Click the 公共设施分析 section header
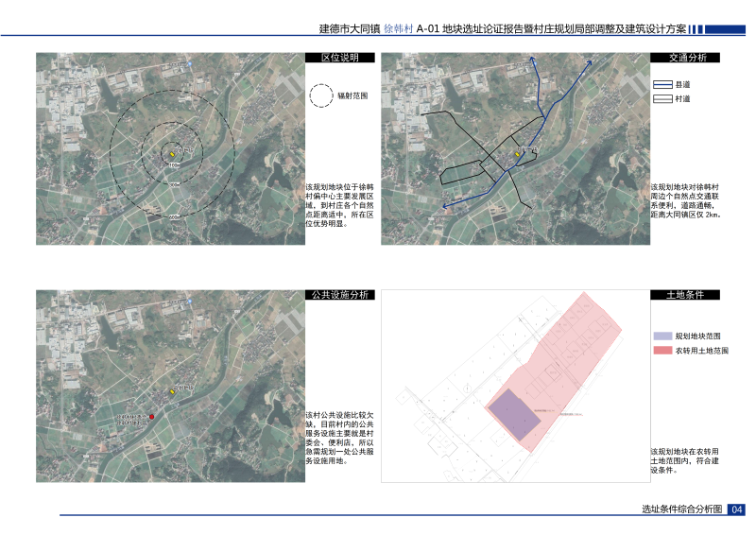Viewport: 756px width, 535px height. [x=340, y=295]
